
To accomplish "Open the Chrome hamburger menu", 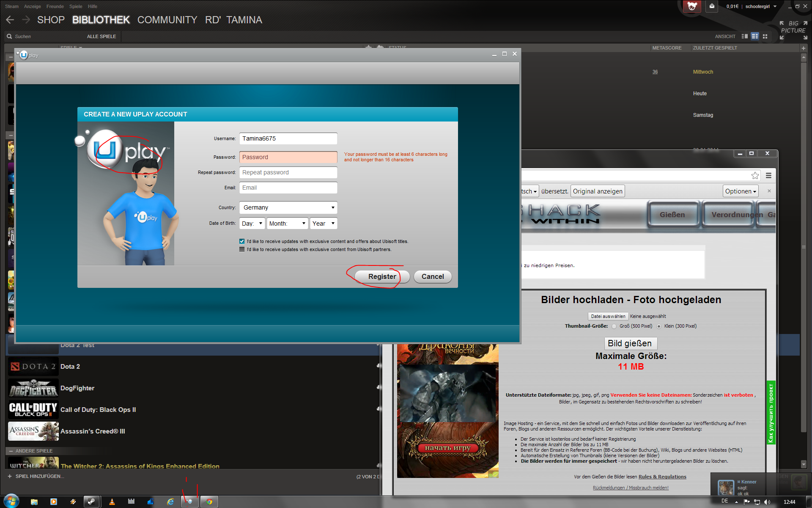I will tap(768, 176).
